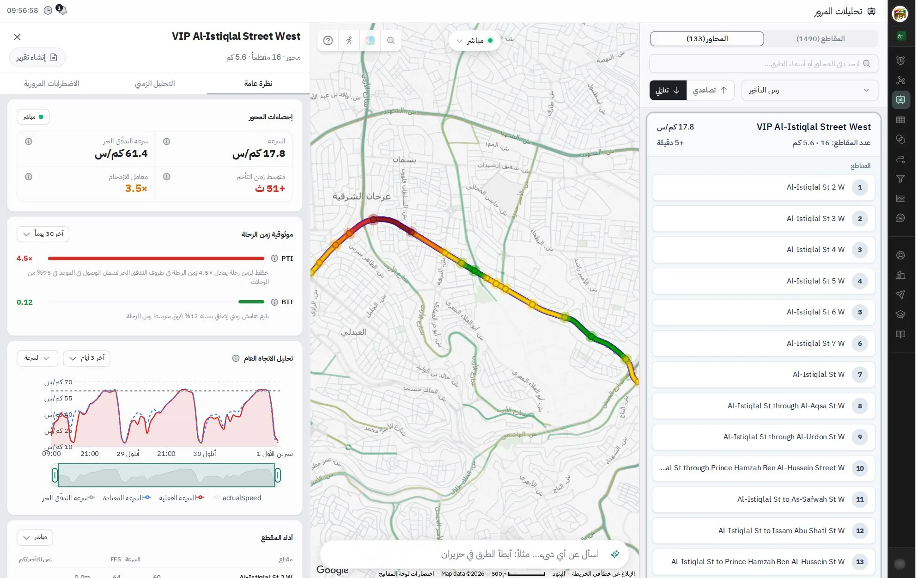The width and height of the screenshot is (924, 578).
Task: Open the آخر 30 يوماً period dropdown
Action: click(x=43, y=234)
